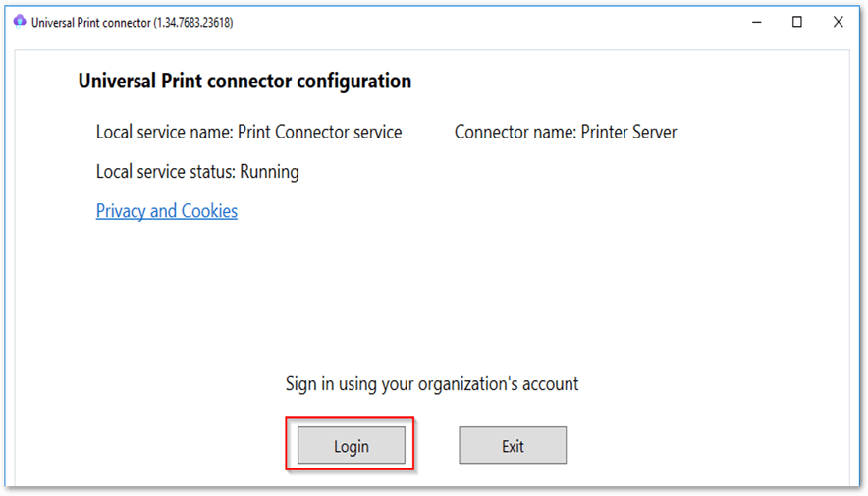Click the Exit button
This screenshot has width=868, height=496.
[513, 445]
